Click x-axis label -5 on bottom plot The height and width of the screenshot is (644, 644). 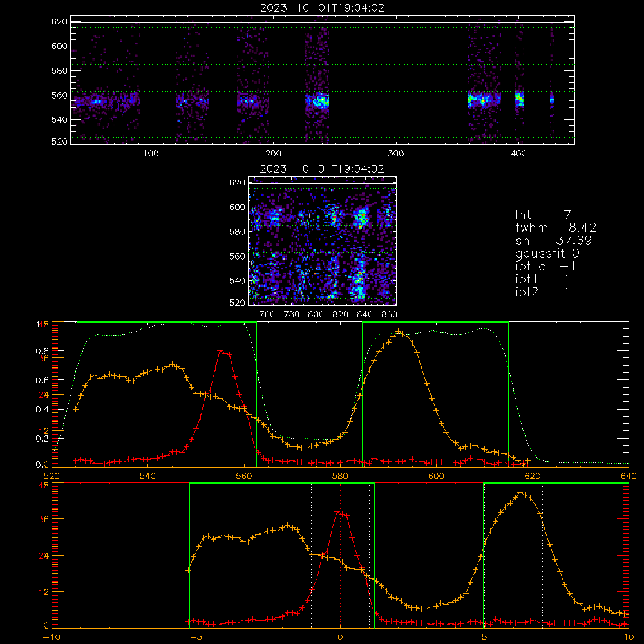tap(196, 637)
